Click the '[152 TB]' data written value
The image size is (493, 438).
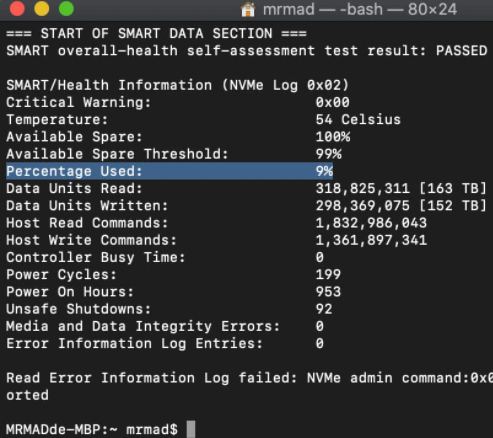(452, 206)
